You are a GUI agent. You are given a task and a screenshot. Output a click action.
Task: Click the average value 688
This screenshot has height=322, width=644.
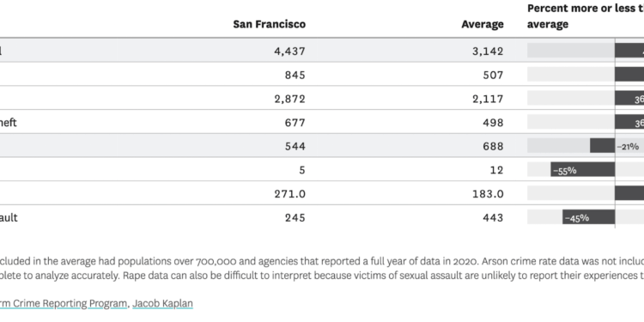(x=493, y=146)
